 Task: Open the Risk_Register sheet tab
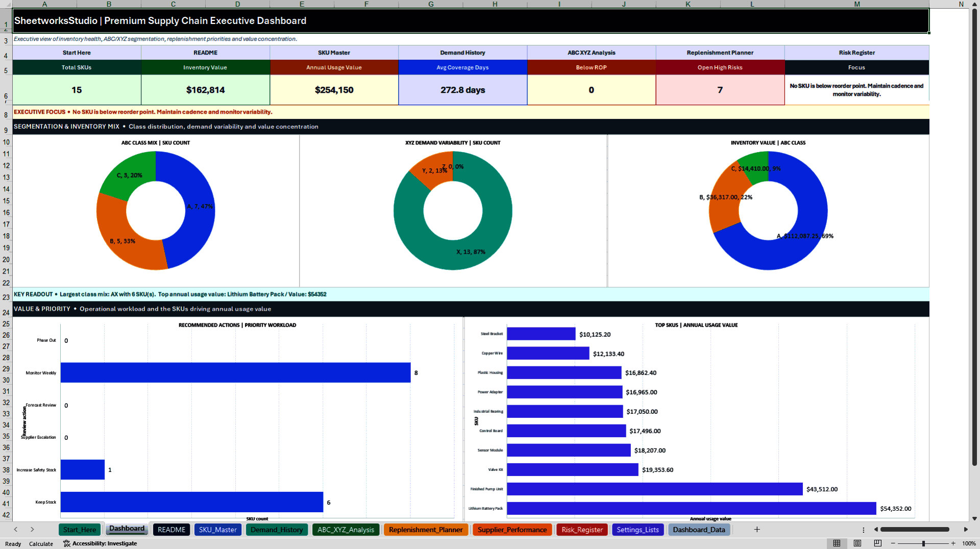[582, 530]
